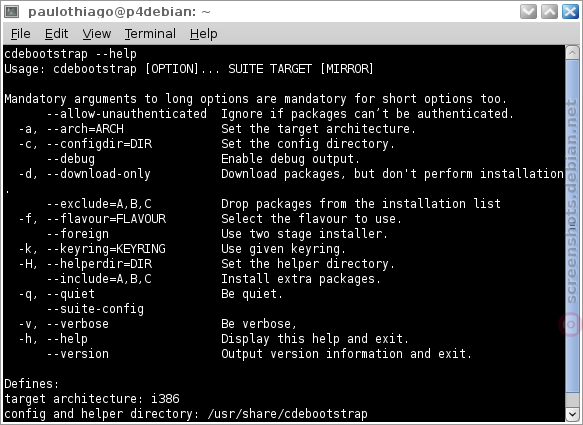Open the Terminal menu
This screenshot has width=583, height=425.
(150, 34)
